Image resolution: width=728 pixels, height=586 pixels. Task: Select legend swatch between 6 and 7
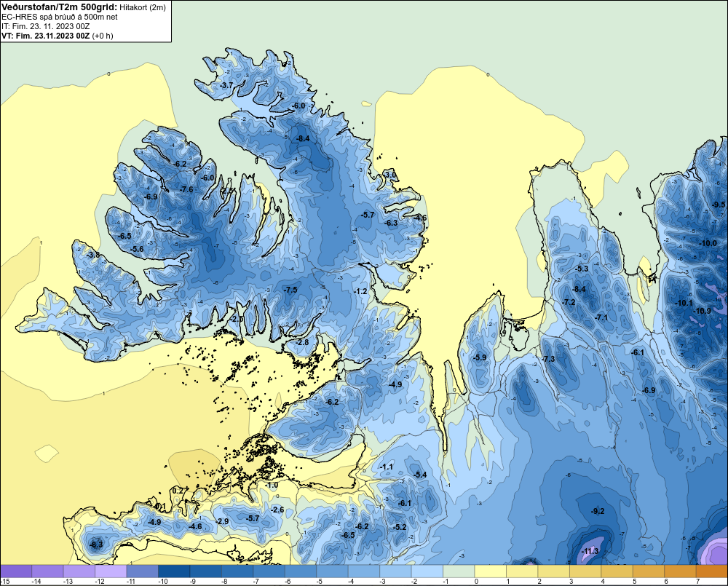pyautogui.click(x=679, y=571)
